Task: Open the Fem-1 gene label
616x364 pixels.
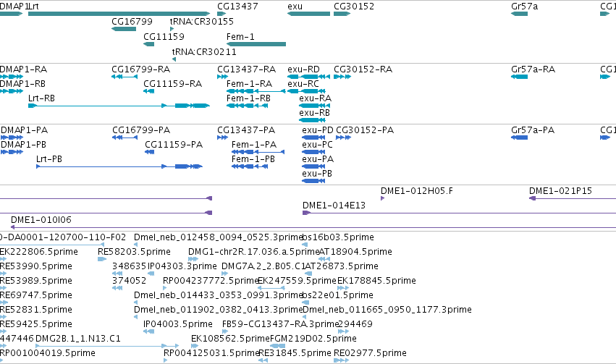Action: point(240,36)
